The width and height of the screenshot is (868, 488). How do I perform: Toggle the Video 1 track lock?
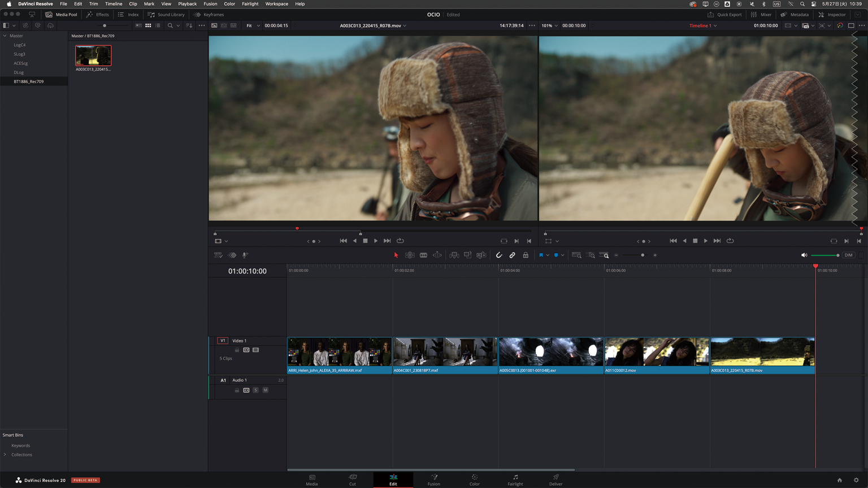pyautogui.click(x=237, y=350)
